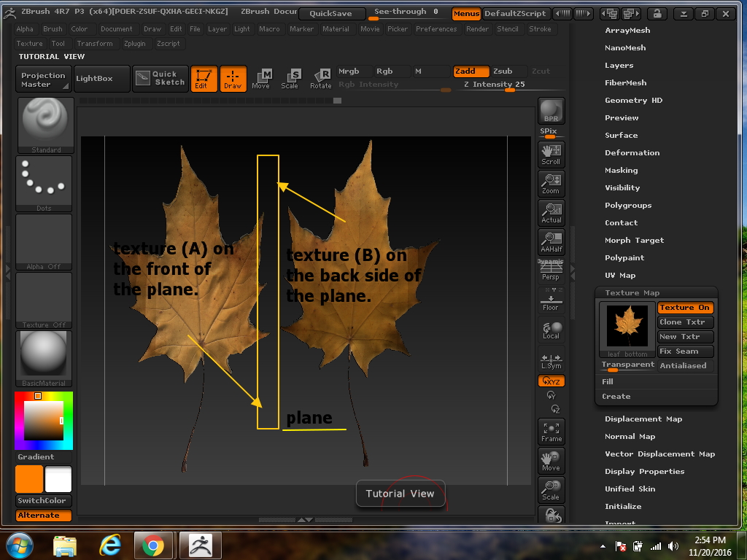Open the Texture Off selector

point(44,300)
